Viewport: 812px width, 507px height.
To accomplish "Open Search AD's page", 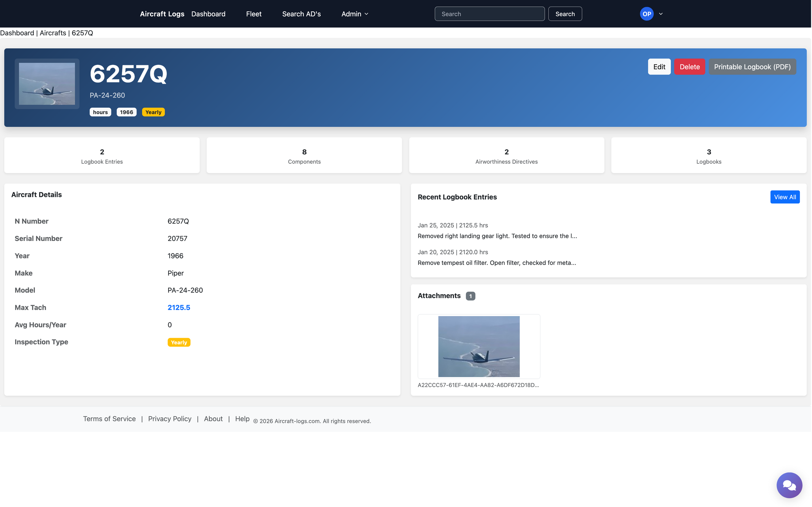I will [301, 14].
